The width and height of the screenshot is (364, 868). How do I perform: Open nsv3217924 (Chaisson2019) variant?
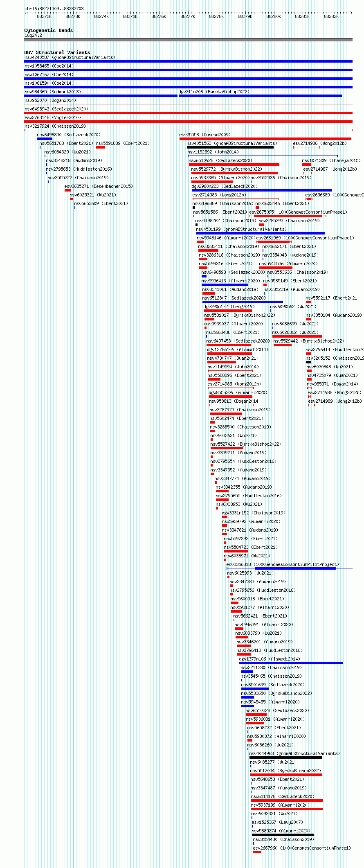(x=55, y=126)
